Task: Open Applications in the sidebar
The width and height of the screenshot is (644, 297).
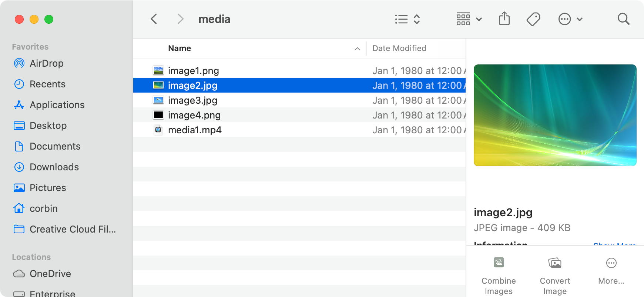Action: coord(57,105)
